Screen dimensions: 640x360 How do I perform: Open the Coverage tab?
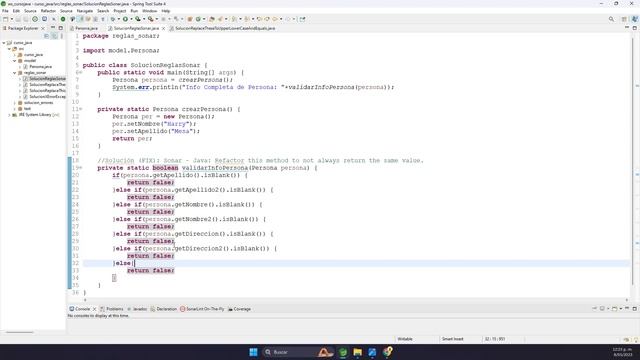tap(239, 309)
